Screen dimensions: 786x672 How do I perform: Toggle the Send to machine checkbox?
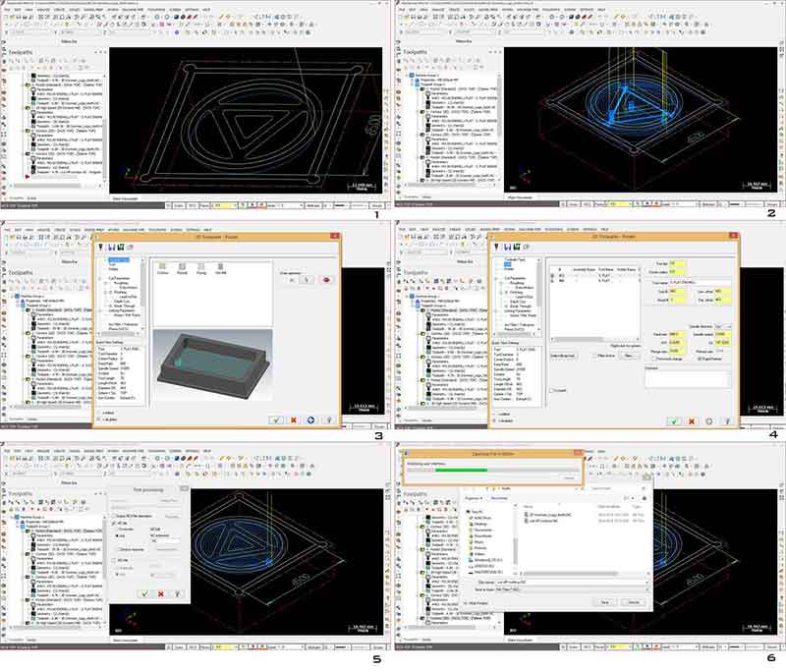tap(118, 550)
